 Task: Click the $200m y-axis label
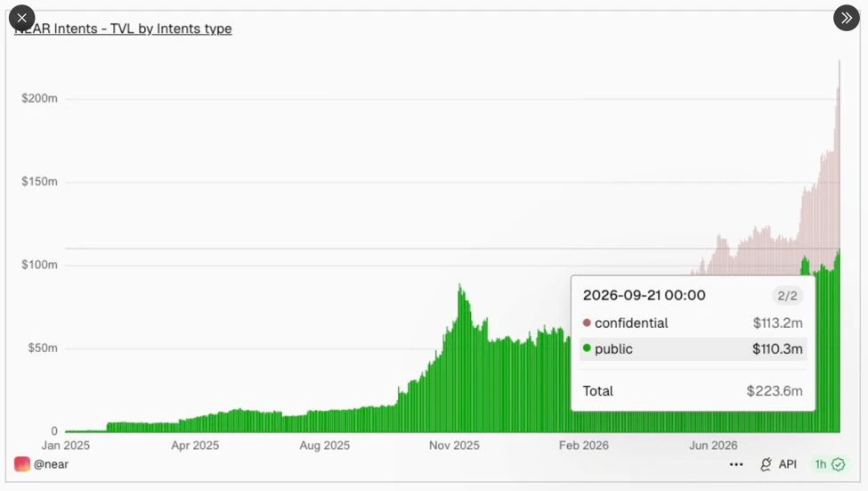[x=39, y=99]
